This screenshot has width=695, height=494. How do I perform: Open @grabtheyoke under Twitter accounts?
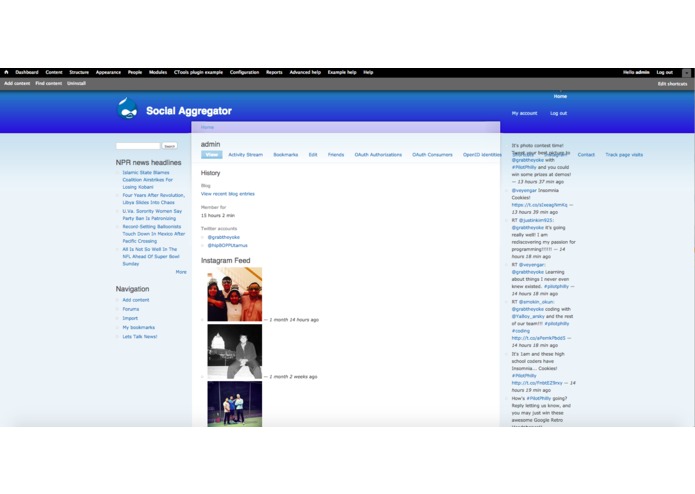223,237
